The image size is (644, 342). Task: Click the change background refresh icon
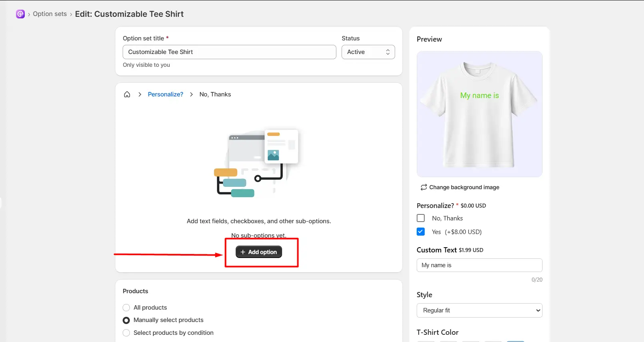point(424,187)
